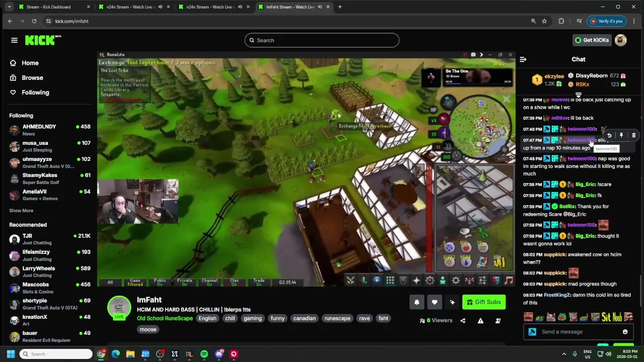The width and height of the screenshot is (644, 362).
Task: Mute audio on ImFaht Stream tab
Action: 319,7
